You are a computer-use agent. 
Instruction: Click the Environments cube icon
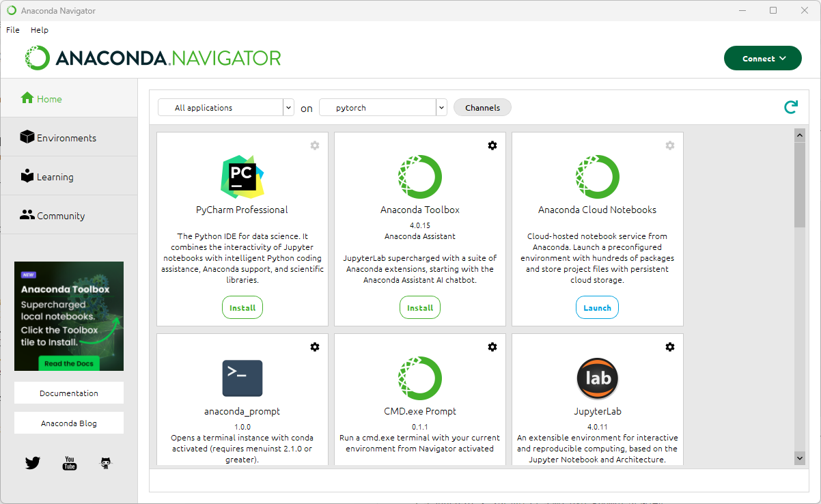27,137
